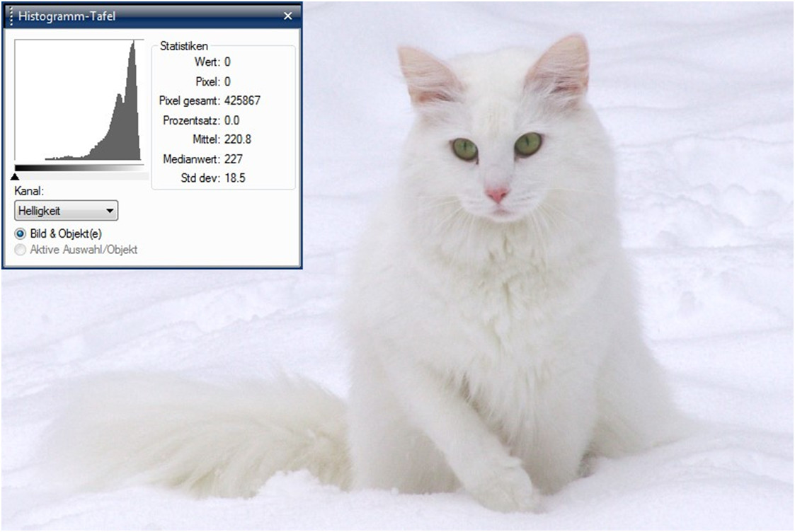This screenshot has width=795, height=532.
Task: Click the cat's left green eye
Action: pos(465,149)
